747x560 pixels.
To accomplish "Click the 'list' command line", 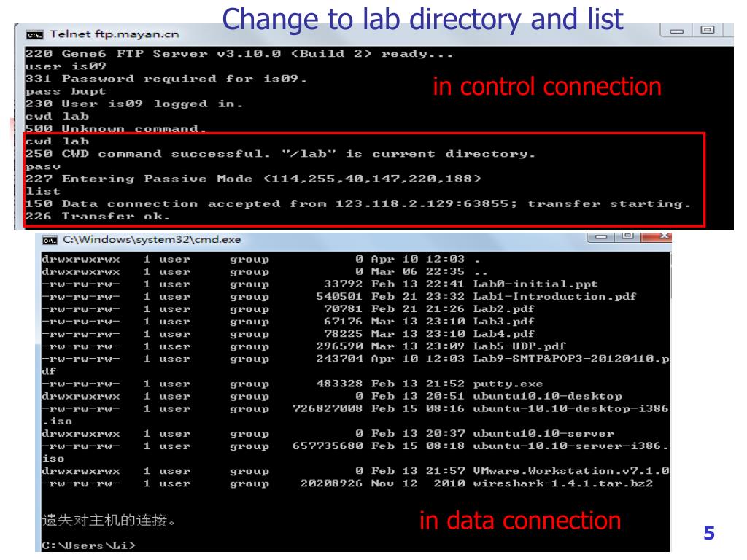I will 43,192.
